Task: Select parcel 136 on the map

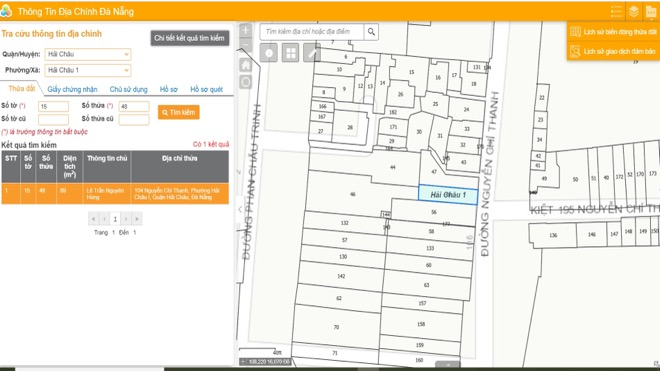Action: 553,235
